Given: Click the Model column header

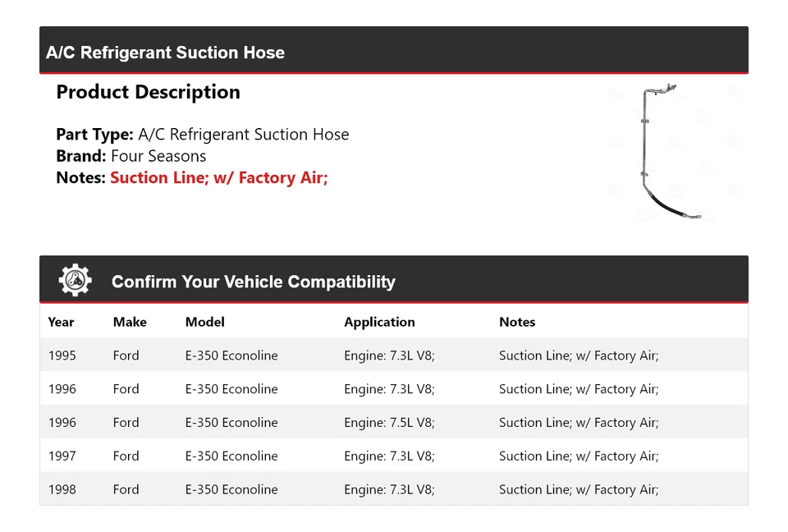Looking at the screenshot, I should [x=204, y=322].
